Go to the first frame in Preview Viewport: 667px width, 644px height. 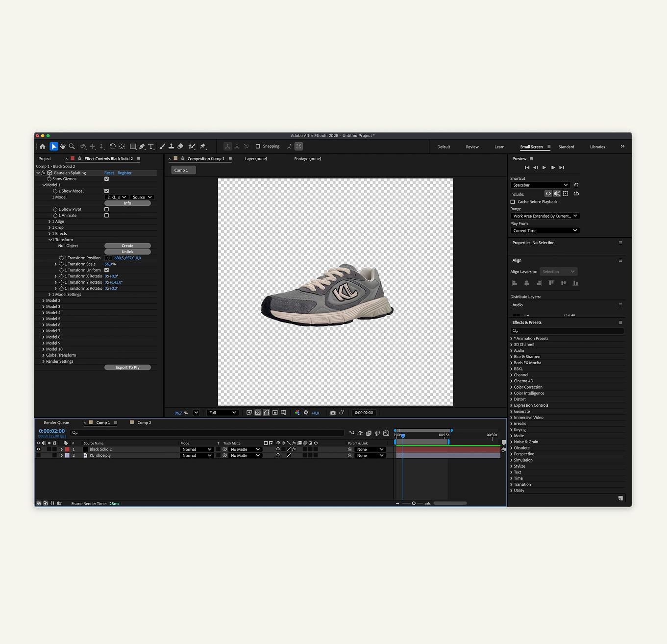(527, 168)
